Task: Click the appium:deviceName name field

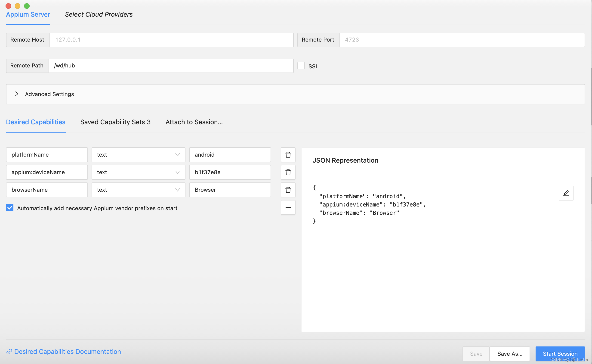Action: pos(47,172)
